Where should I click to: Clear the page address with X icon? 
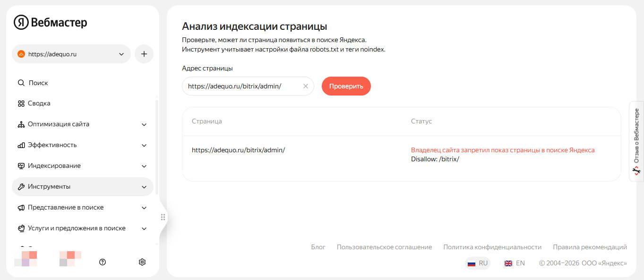click(305, 86)
